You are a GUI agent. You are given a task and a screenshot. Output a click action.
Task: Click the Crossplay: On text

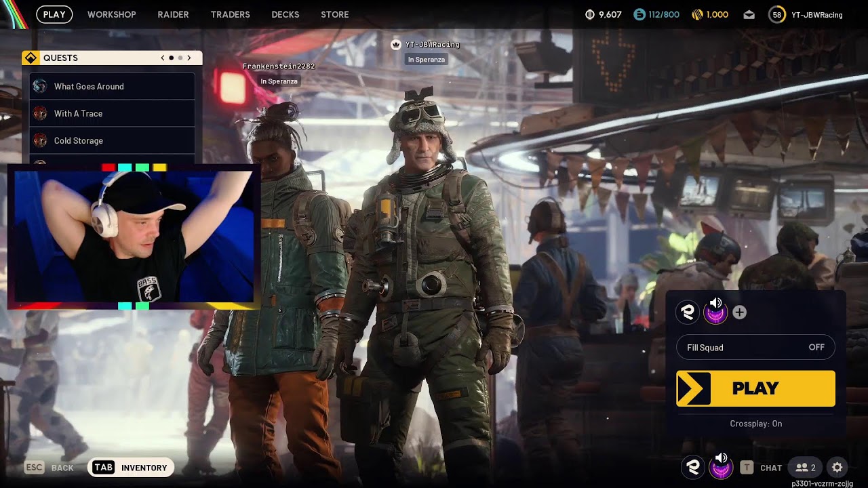755,424
